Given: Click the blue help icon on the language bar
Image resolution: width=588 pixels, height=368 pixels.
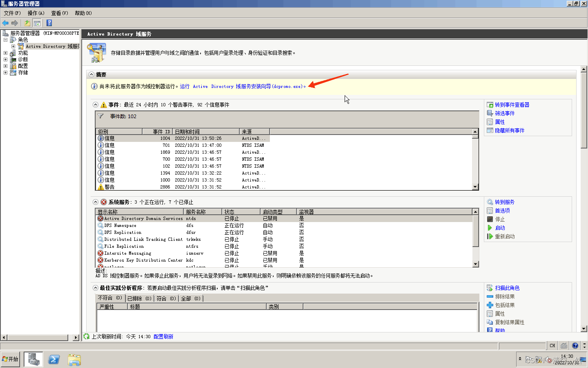Looking at the screenshot, I should tap(575, 346).
